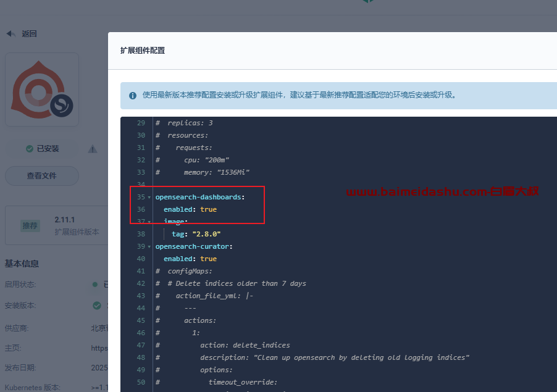Click the commented 'timeout_override:' line
Viewport: 557px width, 392px height.
(x=216, y=382)
